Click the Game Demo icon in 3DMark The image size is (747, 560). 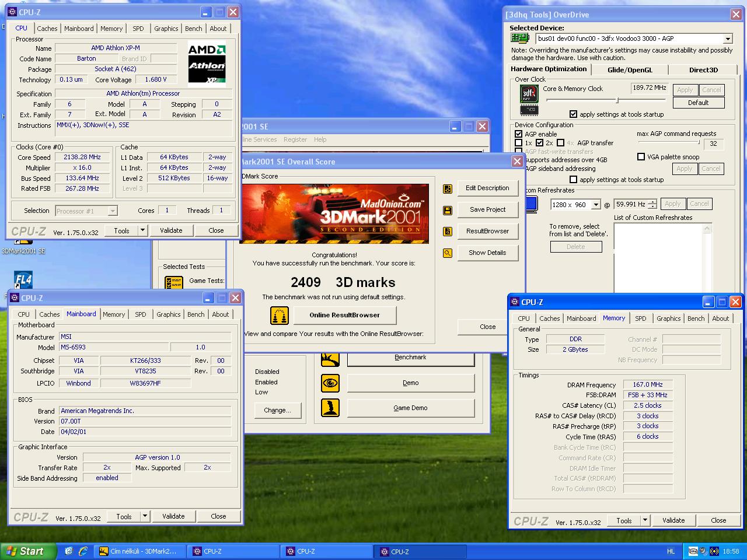(x=330, y=408)
